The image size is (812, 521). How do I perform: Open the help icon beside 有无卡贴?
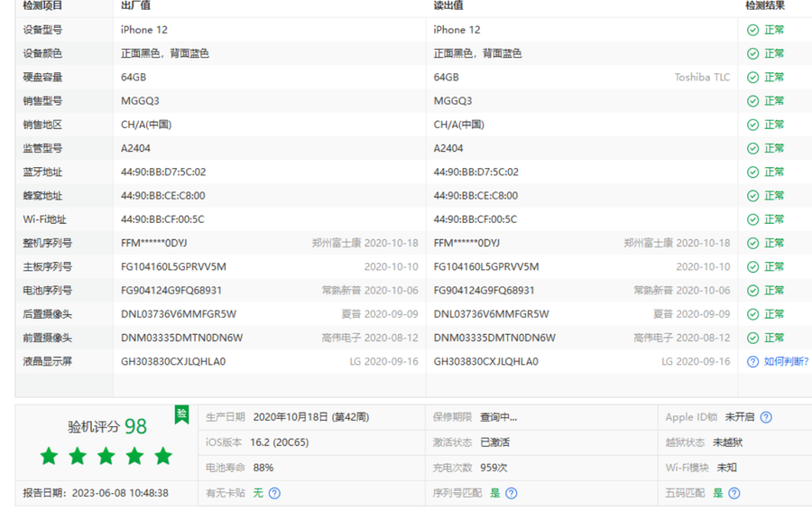click(x=274, y=493)
